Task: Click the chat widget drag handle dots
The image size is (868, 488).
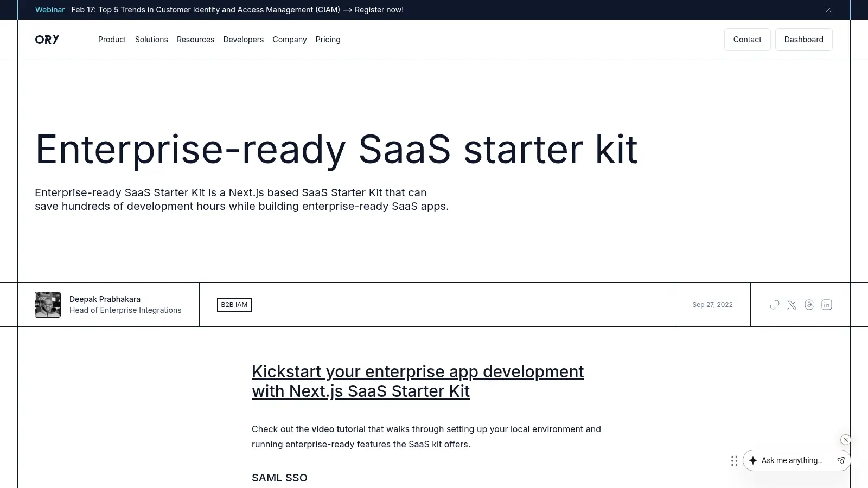Action: 734,461
